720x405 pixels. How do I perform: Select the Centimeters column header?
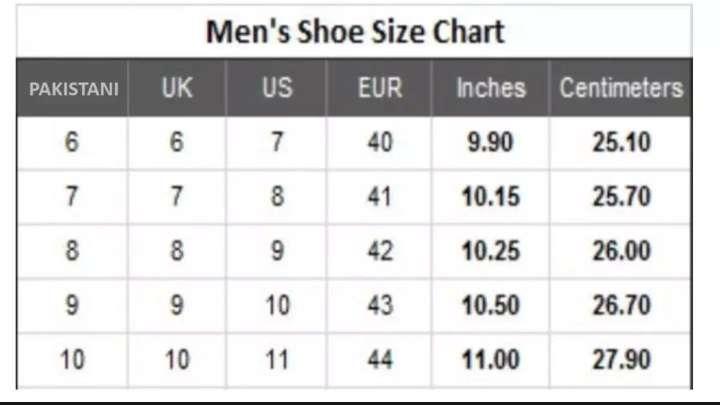pyautogui.click(x=621, y=88)
